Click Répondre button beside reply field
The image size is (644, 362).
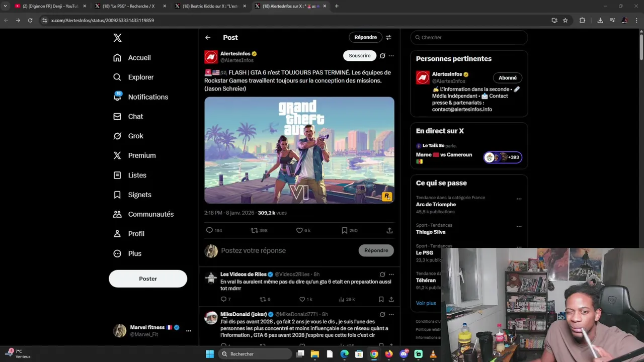click(376, 250)
